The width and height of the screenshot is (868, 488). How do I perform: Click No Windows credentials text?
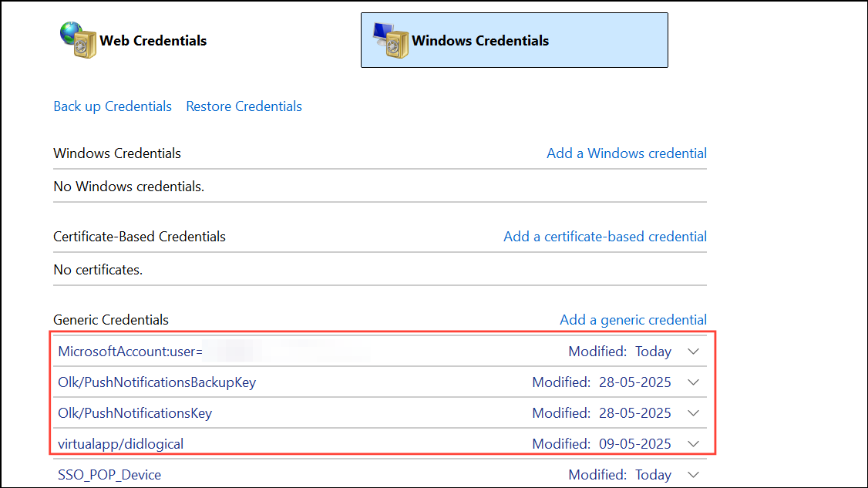pos(129,187)
